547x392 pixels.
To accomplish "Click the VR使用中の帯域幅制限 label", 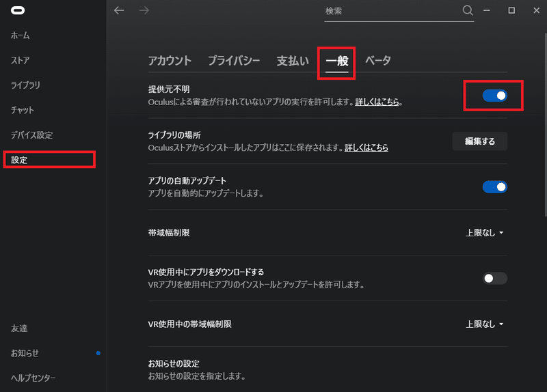I will [x=190, y=324].
